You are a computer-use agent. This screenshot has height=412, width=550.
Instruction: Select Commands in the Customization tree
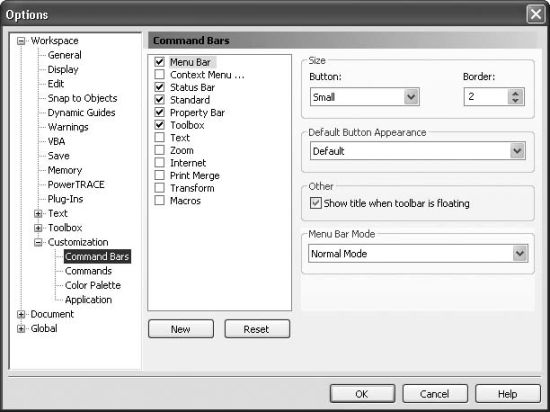[88, 271]
